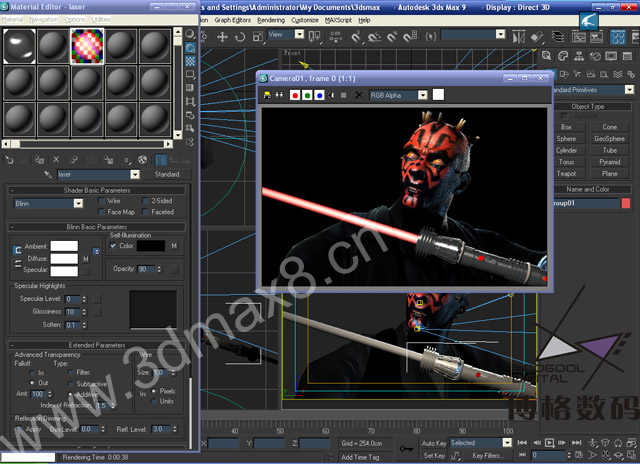Select the Move tool in main toolbar
This screenshot has height=464, width=640.
pyautogui.click(x=222, y=37)
